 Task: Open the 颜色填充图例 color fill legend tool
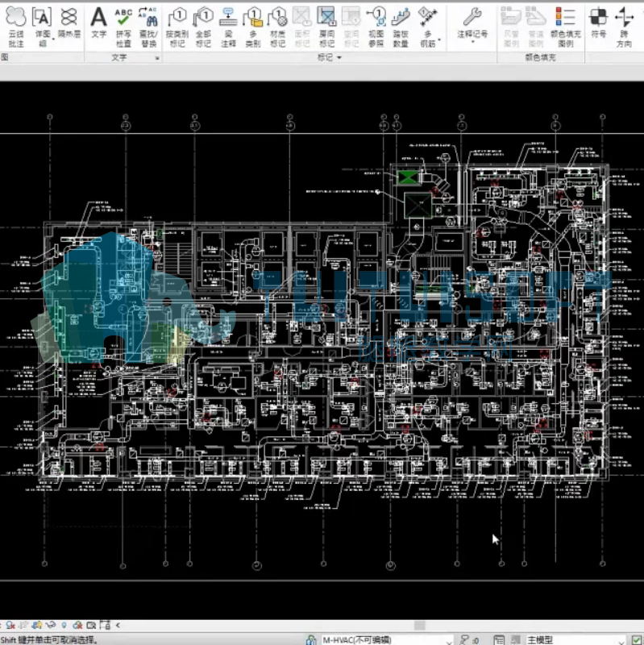[x=566, y=27]
